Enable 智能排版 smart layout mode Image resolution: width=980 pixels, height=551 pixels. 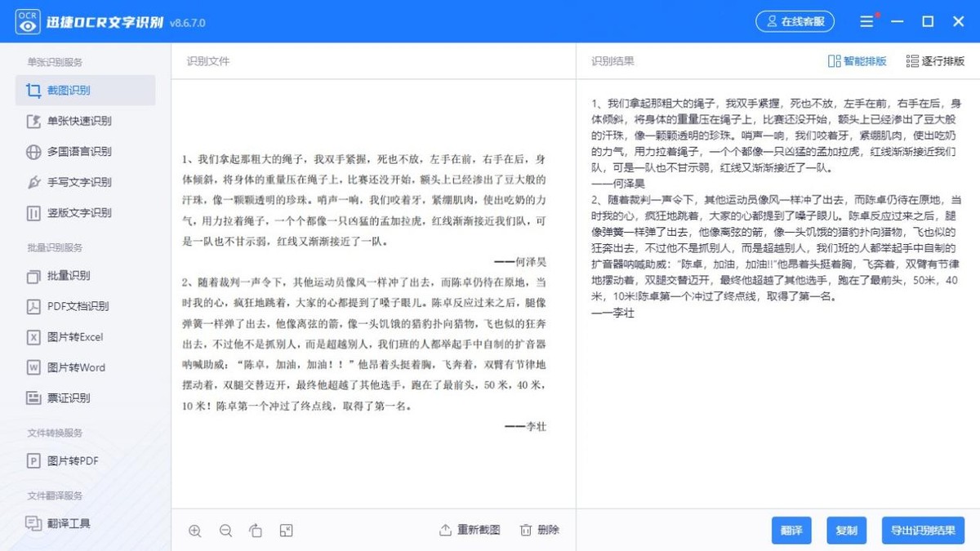point(856,60)
